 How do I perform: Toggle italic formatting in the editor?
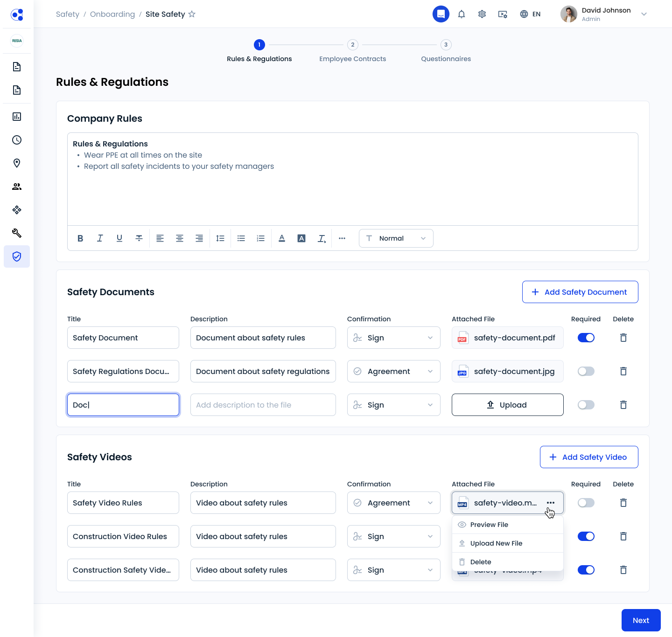click(100, 238)
